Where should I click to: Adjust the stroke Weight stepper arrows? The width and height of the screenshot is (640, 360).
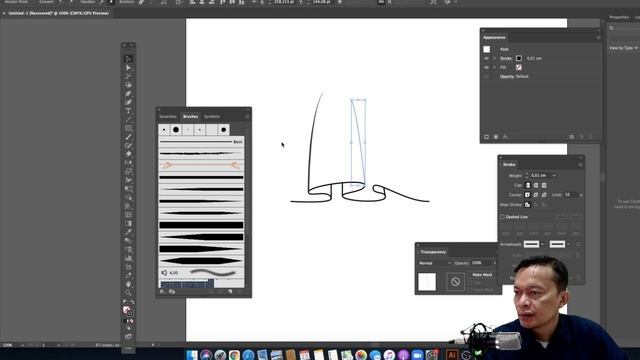[x=527, y=176]
